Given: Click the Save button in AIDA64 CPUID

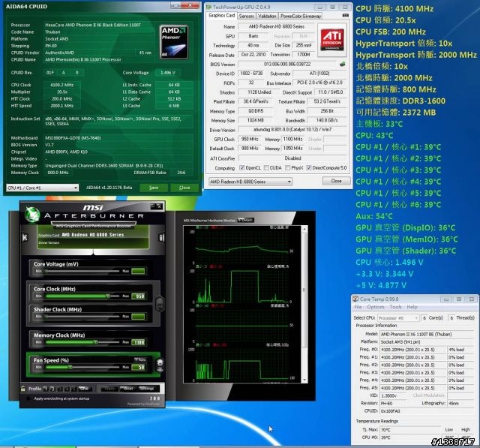Looking at the screenshot, I should 154,188.
